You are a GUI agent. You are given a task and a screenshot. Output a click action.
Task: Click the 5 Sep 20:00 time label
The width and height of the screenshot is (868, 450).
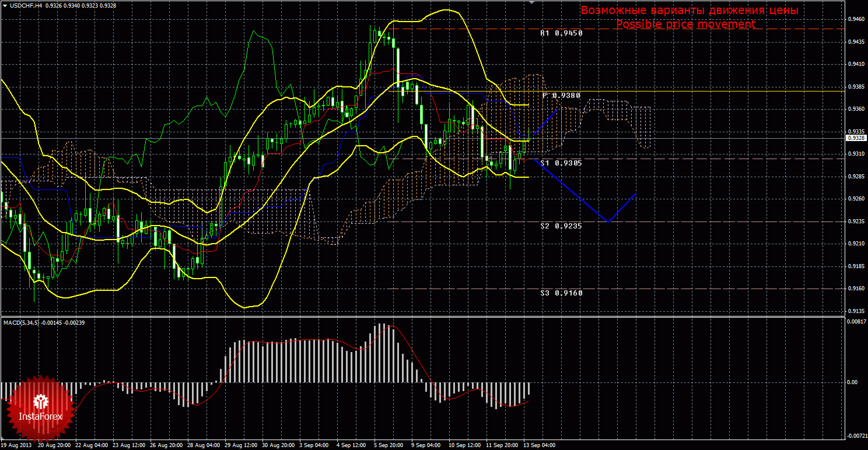[x=389, y=445]
